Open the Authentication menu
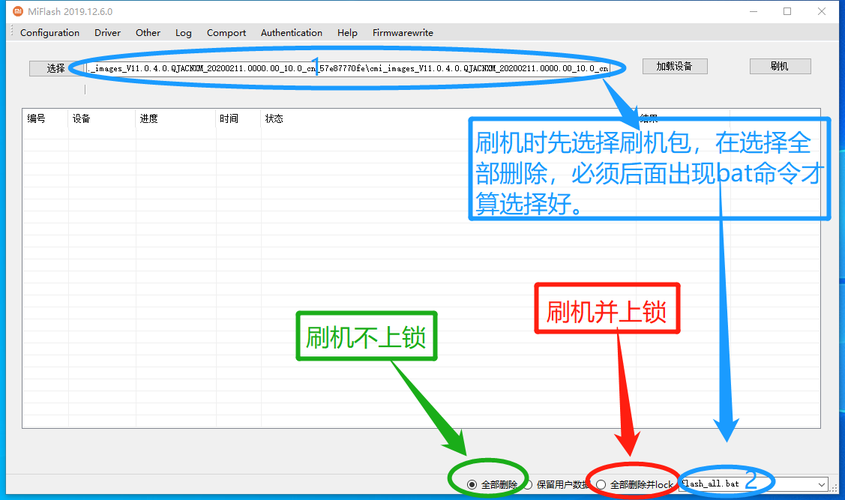 coord(292,33)
